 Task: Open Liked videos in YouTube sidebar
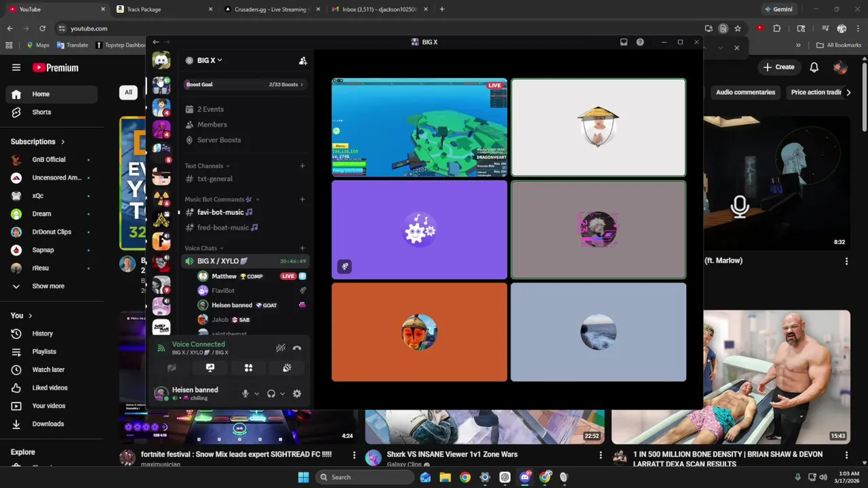click(52, 388)
